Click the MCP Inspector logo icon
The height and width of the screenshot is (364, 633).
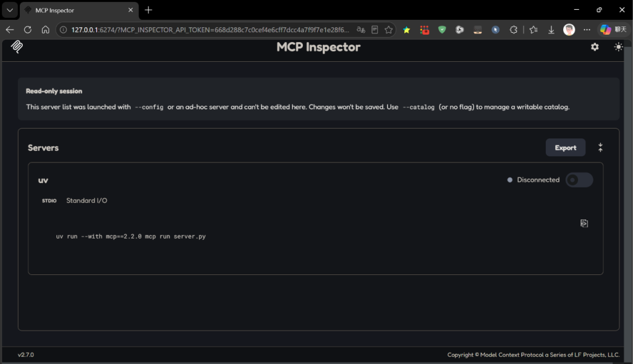coord(17,47)
